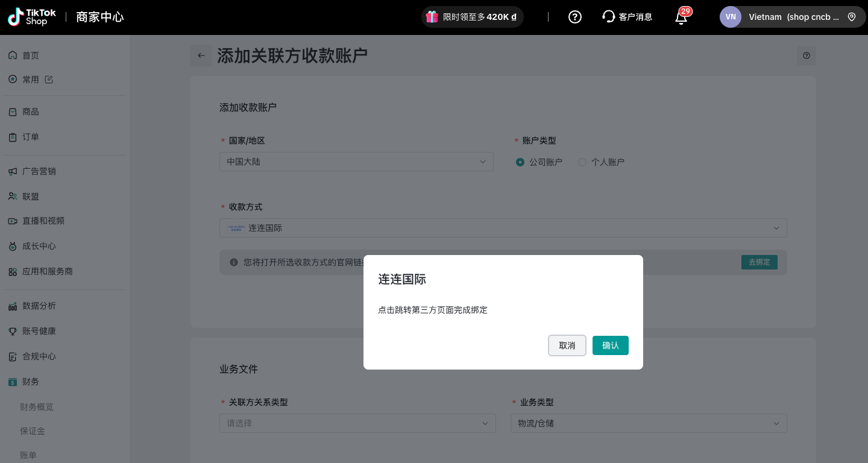Viewport: 868px width, 463px height.
Task: Click the gift box promotion icon
Action: [x=432, y=17]
